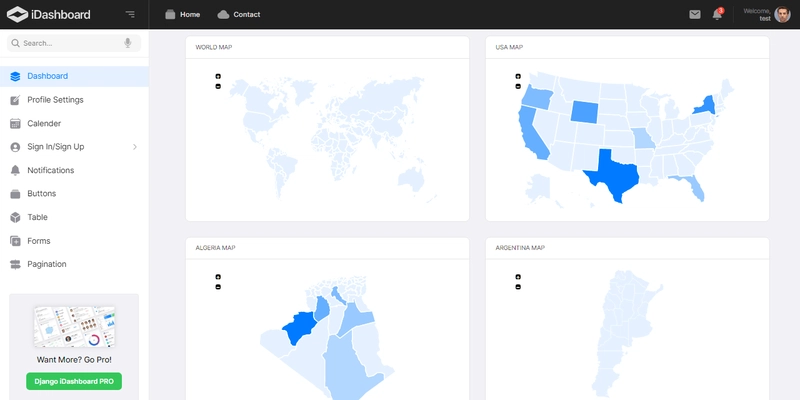Select Wyoming on the USA Map
The image size is (800, 400).
(585, 111)
